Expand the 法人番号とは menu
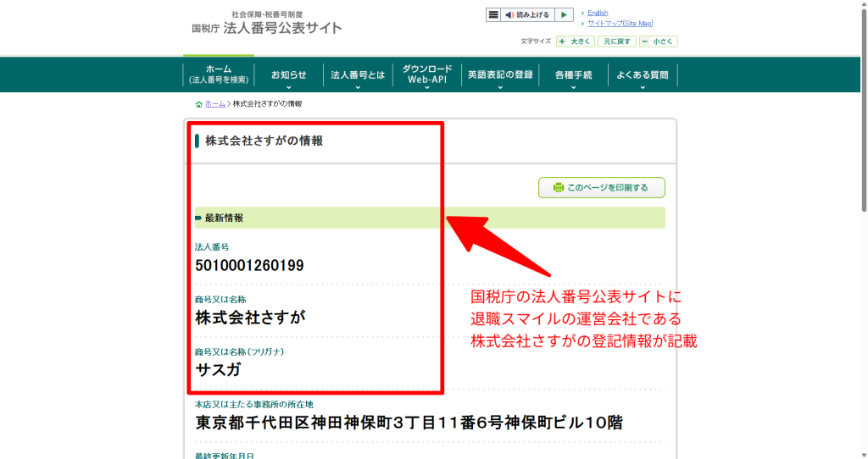This screenshot has height=459, width=868. coord(358,75)
